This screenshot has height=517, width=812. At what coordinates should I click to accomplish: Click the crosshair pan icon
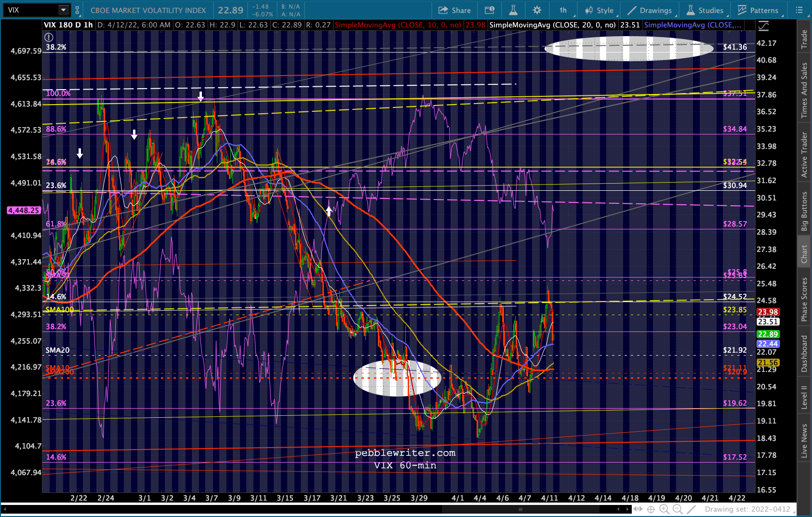pos(651,509)
